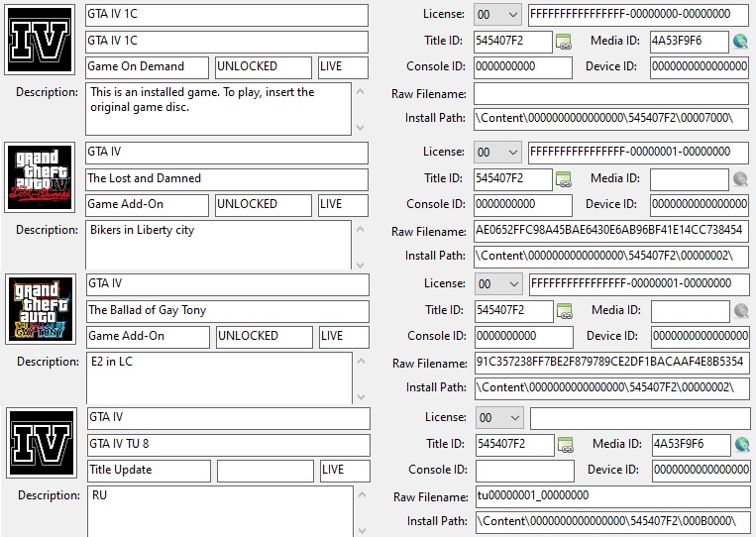Screen dimensions: 756x537
Task: Click the Raw Filename field starting AE0652FFC98A
Action: 611,231
